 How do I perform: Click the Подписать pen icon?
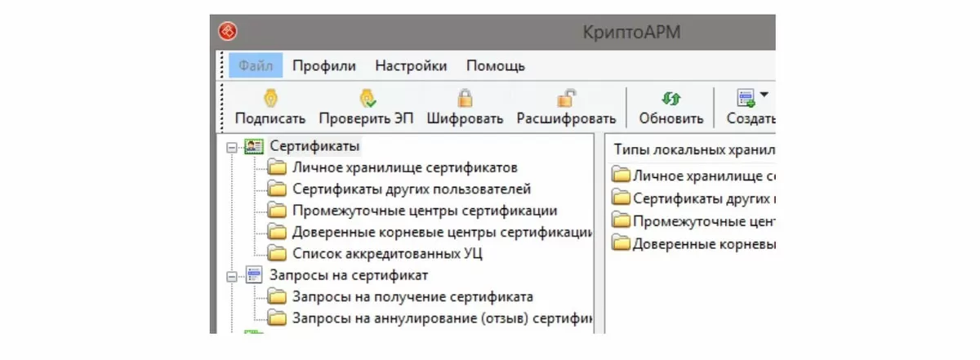269,99
